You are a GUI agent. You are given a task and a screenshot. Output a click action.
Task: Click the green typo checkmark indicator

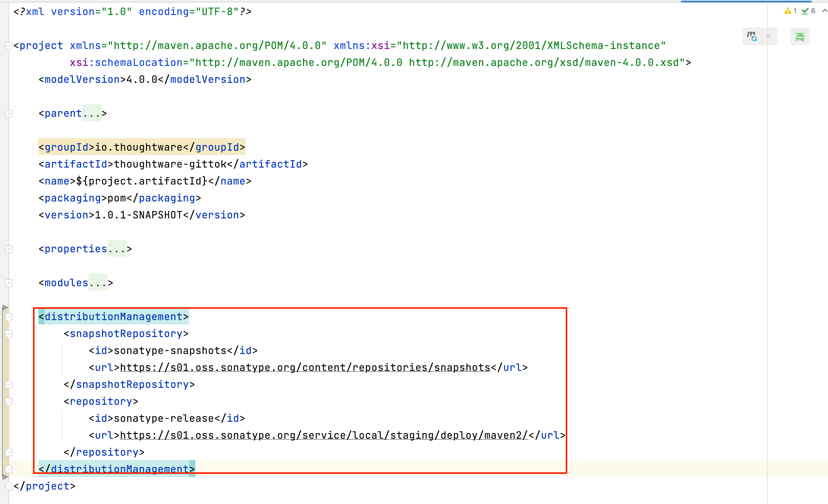[808, 11]
